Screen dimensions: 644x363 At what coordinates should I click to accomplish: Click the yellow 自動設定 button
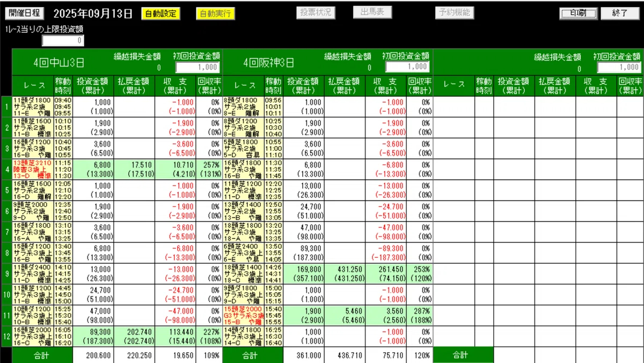click(160, 14)
